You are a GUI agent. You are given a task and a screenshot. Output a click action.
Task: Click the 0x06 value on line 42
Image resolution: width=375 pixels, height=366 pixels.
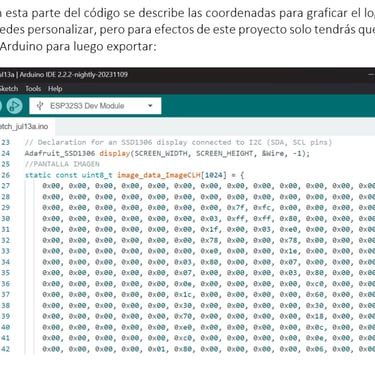(x=315, y=349)
